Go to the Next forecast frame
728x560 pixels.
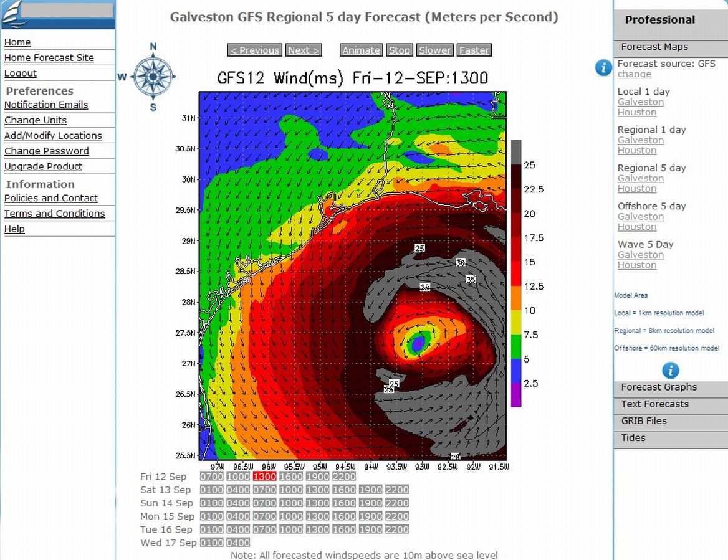tap(303, 50)
